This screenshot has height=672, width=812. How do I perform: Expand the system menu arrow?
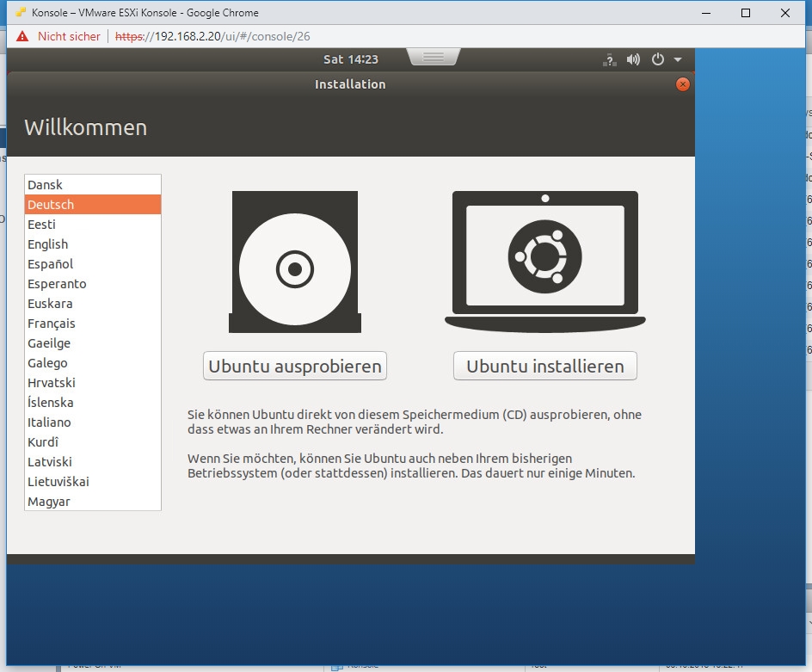point(677,60)
